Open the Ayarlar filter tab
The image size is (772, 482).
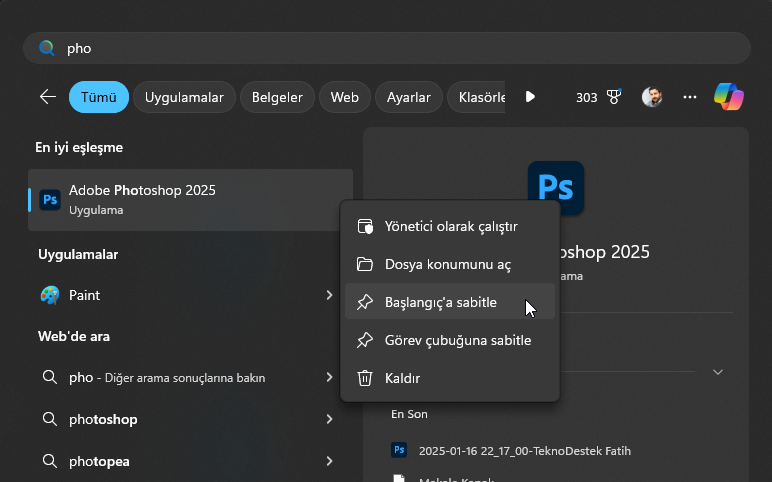[409, 97]
